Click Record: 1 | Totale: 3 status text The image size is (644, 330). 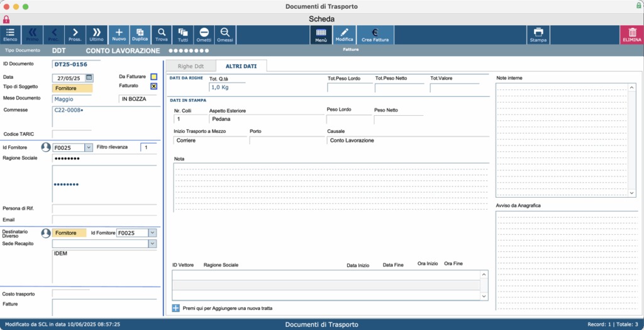tap(612, 325)
